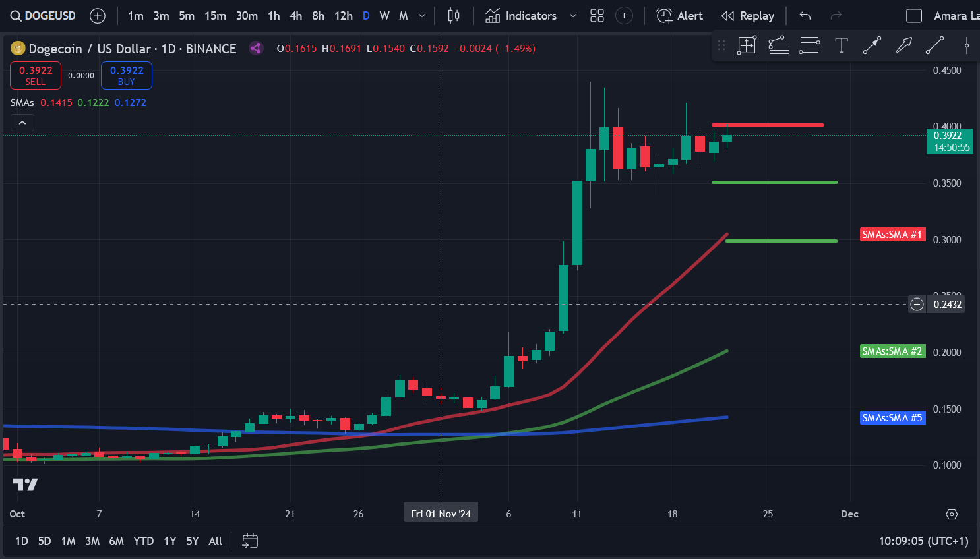Click the 0.3922 SELL button
This screenshot has height=559, width=980.
tap(36, 75)
